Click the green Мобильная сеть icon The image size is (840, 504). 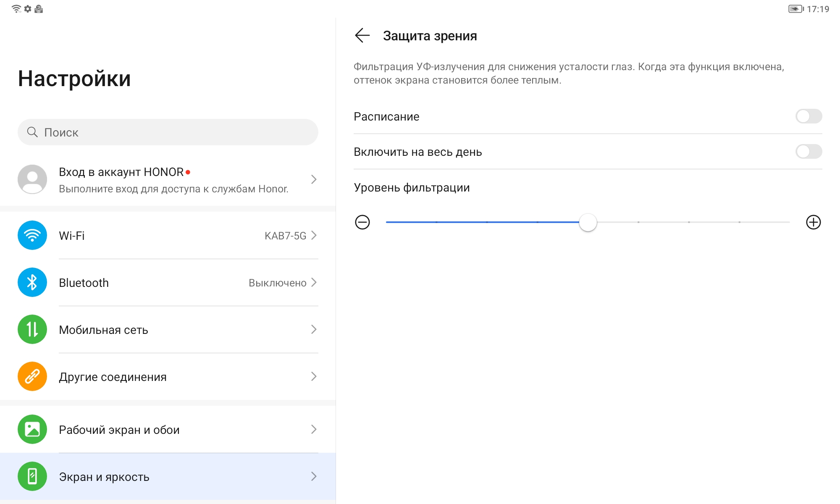32,329
